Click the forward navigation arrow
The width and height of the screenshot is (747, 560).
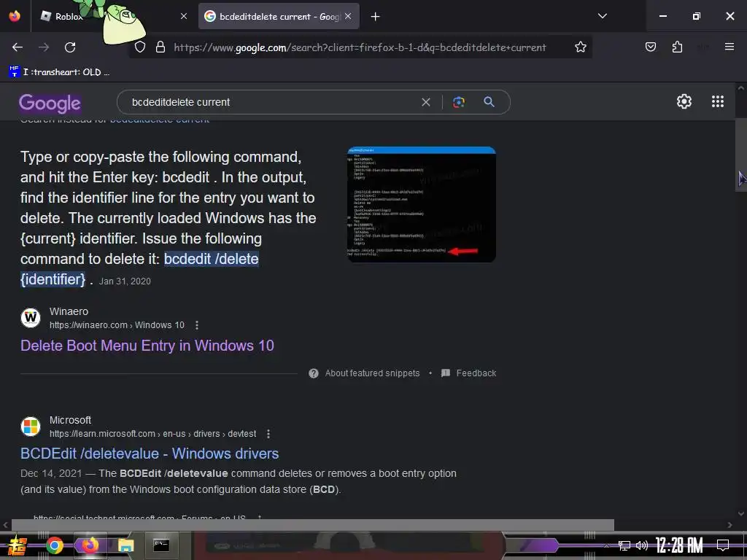(44, 47)
